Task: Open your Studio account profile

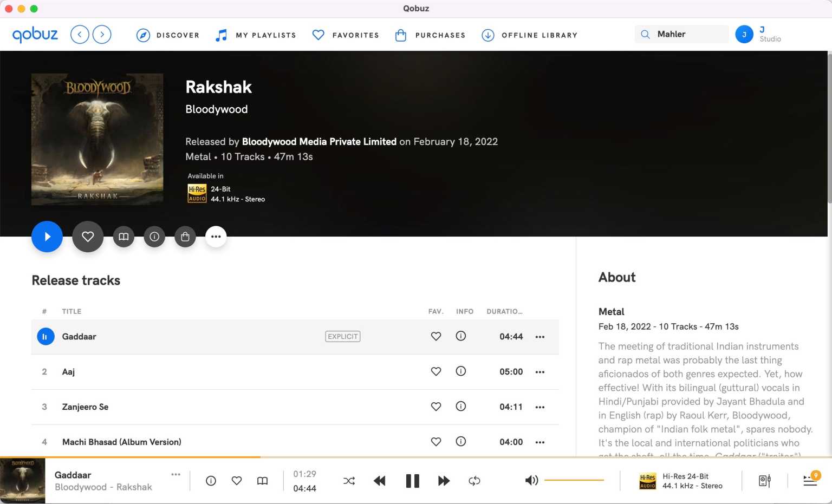Action: [x=745, y=34]
